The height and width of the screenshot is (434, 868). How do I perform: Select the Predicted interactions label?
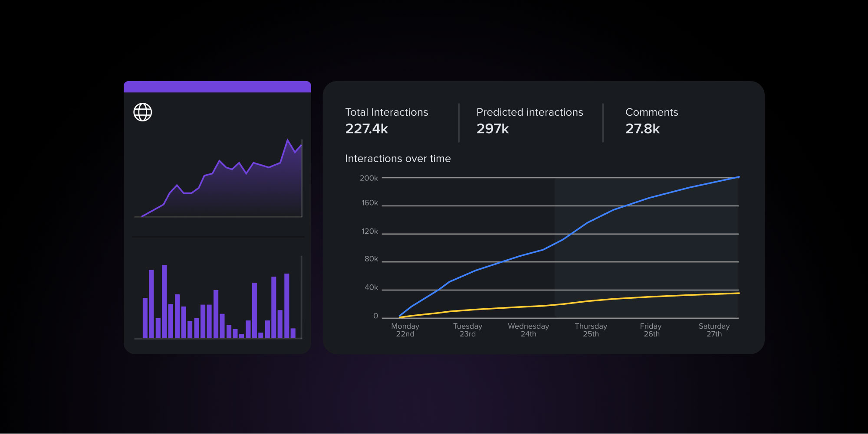coord(529,112)
